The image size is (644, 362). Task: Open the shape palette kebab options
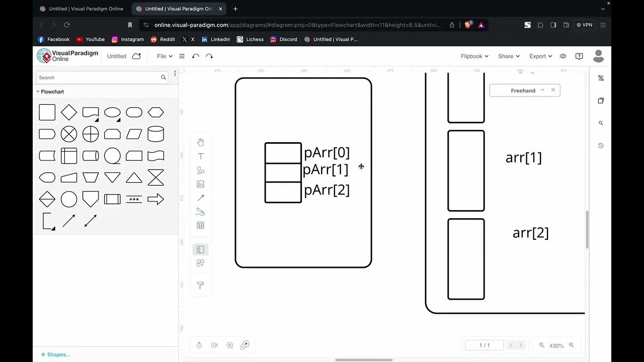175,73
